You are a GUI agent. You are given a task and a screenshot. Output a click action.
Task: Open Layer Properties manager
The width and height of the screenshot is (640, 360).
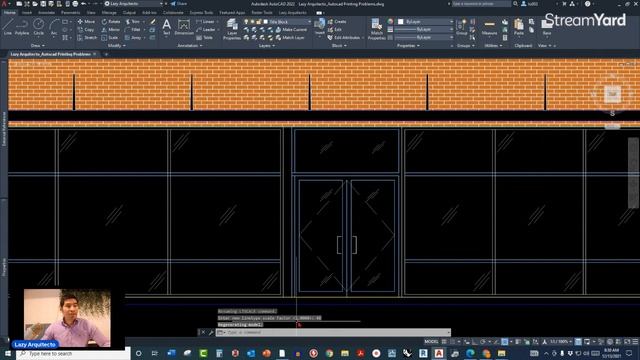pyautogui.click(x=232, y=29)
